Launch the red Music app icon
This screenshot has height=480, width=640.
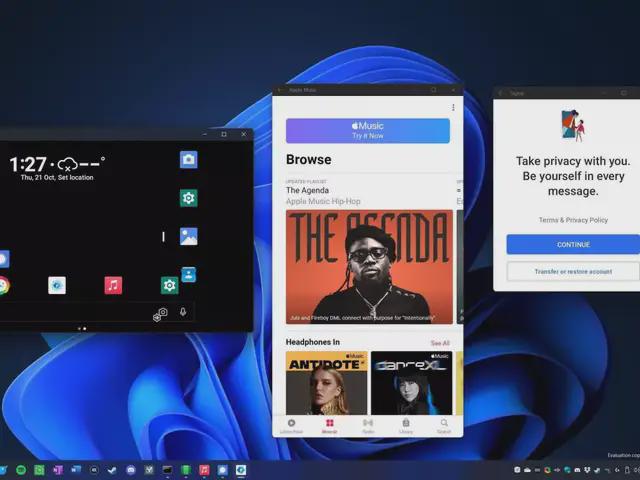pos(113,285)
